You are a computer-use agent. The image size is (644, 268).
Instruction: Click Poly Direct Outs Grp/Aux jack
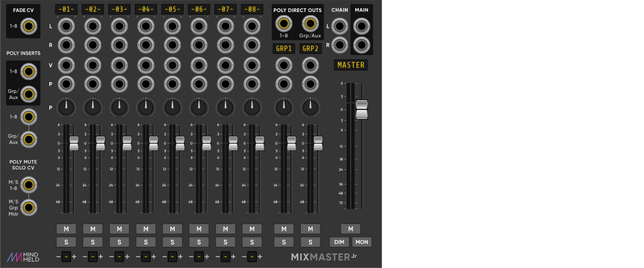tap(310, 24)
